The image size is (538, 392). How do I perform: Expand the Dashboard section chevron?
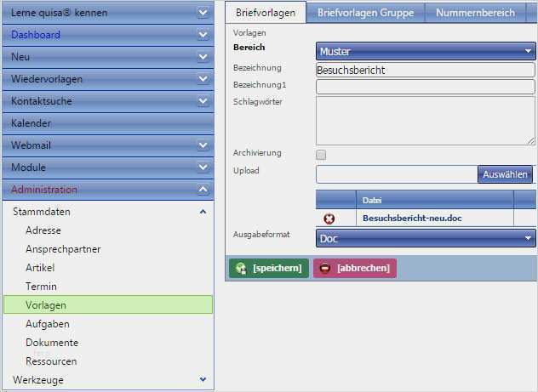click(203, 35)
